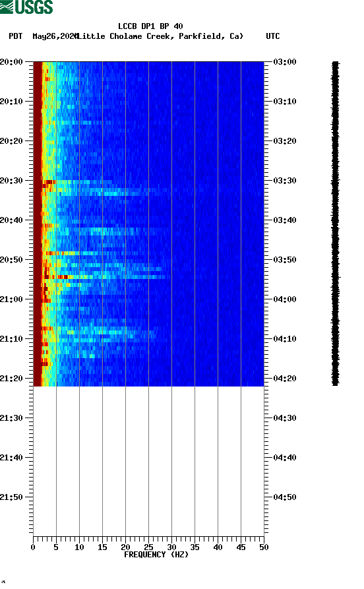This screenshot has height=589, width=364.
Task: Click the '04:20' UTC time label
Action: 285,379
